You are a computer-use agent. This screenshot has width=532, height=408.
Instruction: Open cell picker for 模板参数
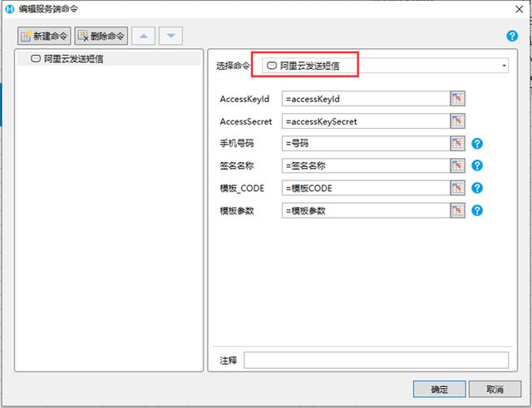click(x=457, y=210)
